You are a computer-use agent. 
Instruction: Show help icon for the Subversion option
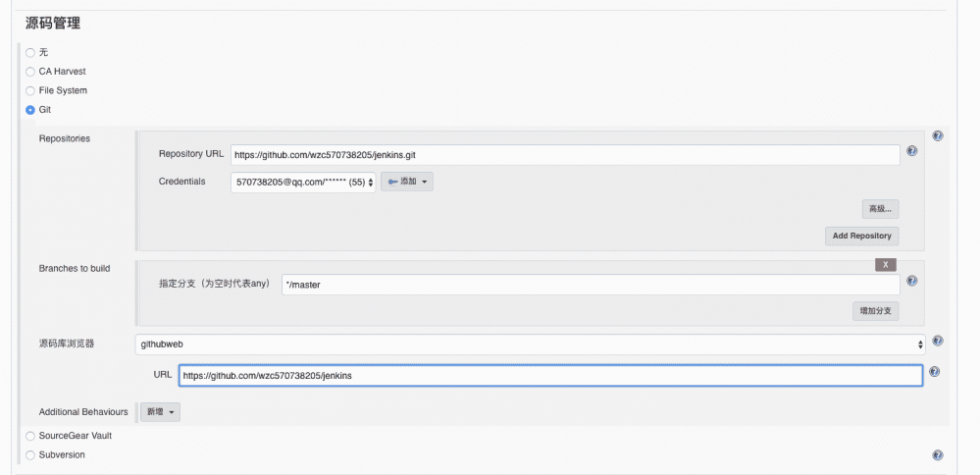point(937,455)
